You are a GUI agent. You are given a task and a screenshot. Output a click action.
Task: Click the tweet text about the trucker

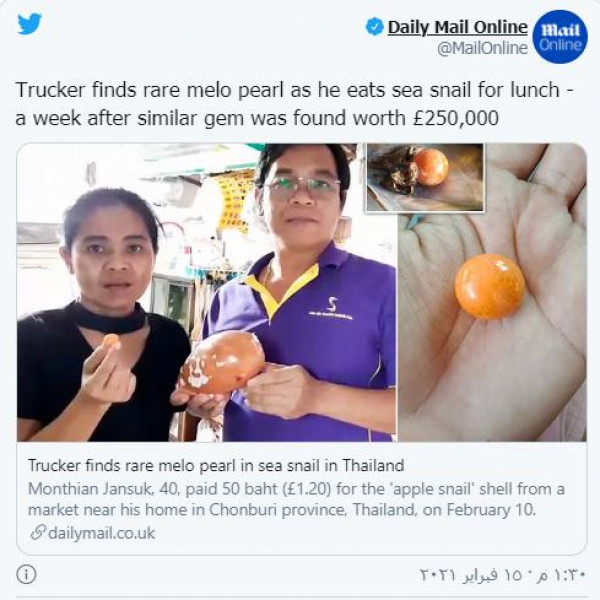point(295,104)
